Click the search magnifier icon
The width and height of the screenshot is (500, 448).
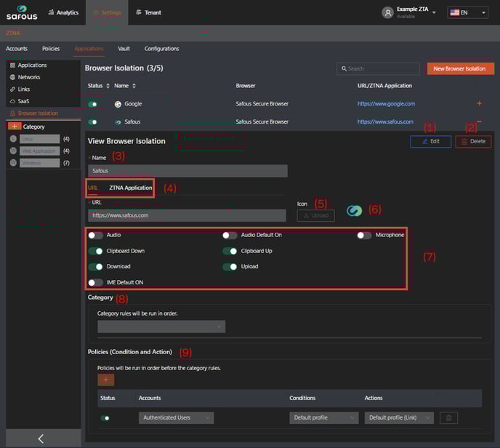tap(344, 68)
